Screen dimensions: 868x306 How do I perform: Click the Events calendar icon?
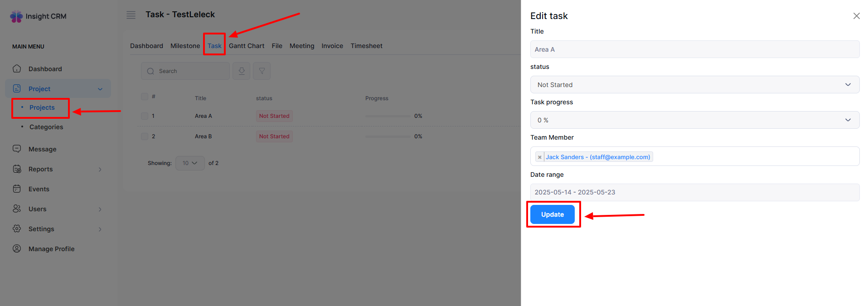pos(17,189)
